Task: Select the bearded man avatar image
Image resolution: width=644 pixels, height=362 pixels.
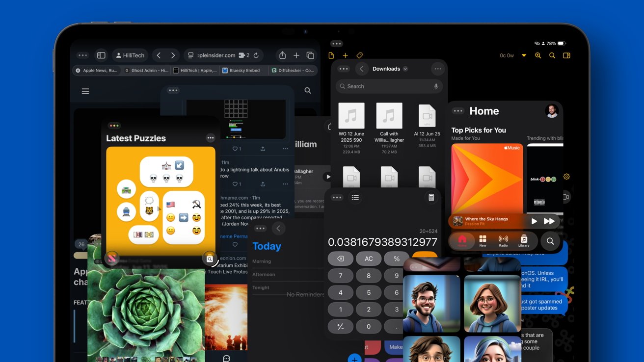Action: tap(431, 304)
